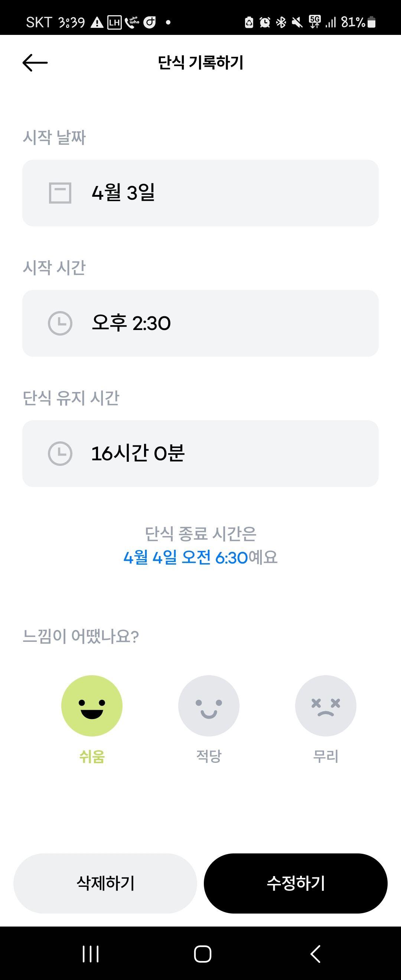The width and height of the screenshot is (401, 980).
Task: Tap the blue 4월 4일 오전 6:30 end time
Action: [x=186, y=558]
